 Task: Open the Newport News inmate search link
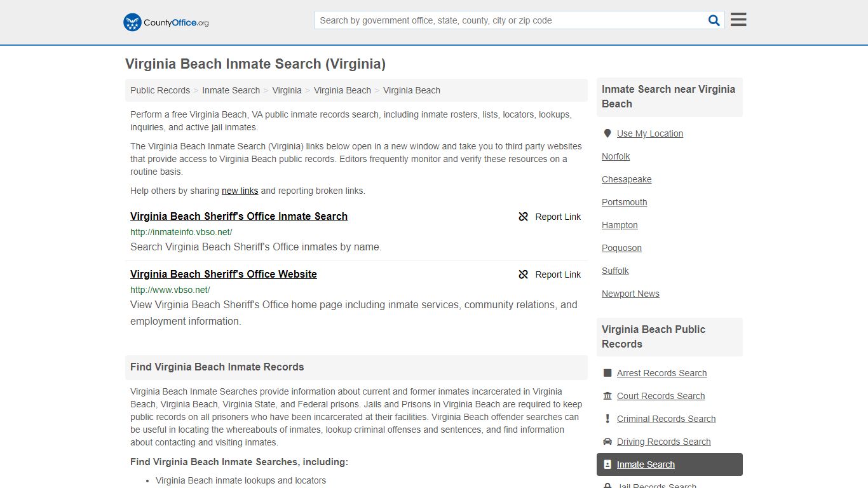[x=630, y=294]
